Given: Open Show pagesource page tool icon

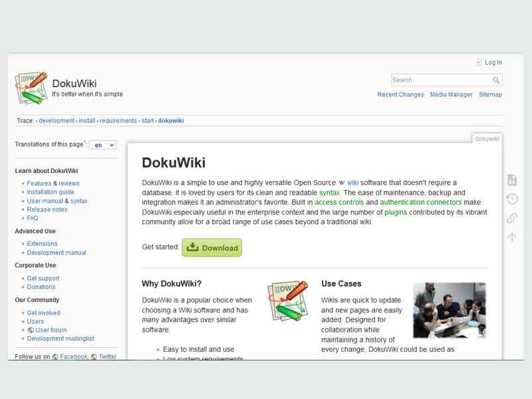Looking at the screenshot, I should point(511,180).
